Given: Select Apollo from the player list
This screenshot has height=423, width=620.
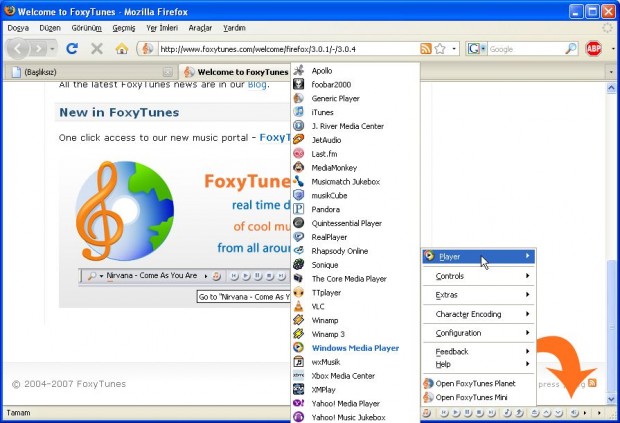Looking at the screenshot, I should pyautogui.click(x=355, y=71).
